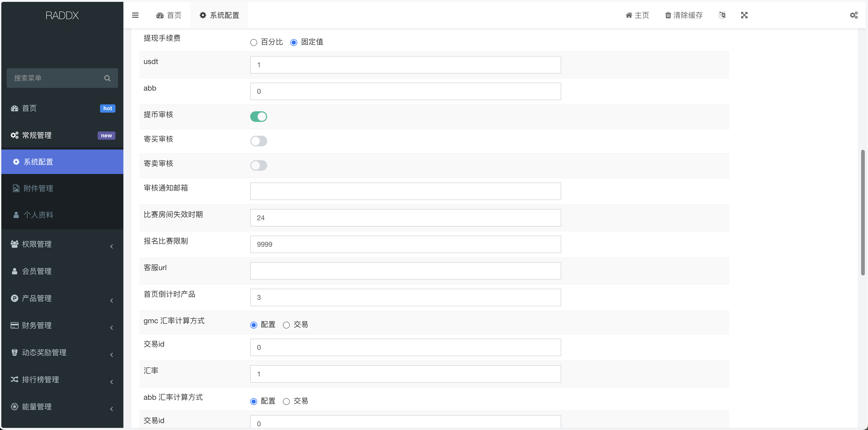Open settings via the gears icon top right
The image size is (868, 430).
tap(854, 15)
